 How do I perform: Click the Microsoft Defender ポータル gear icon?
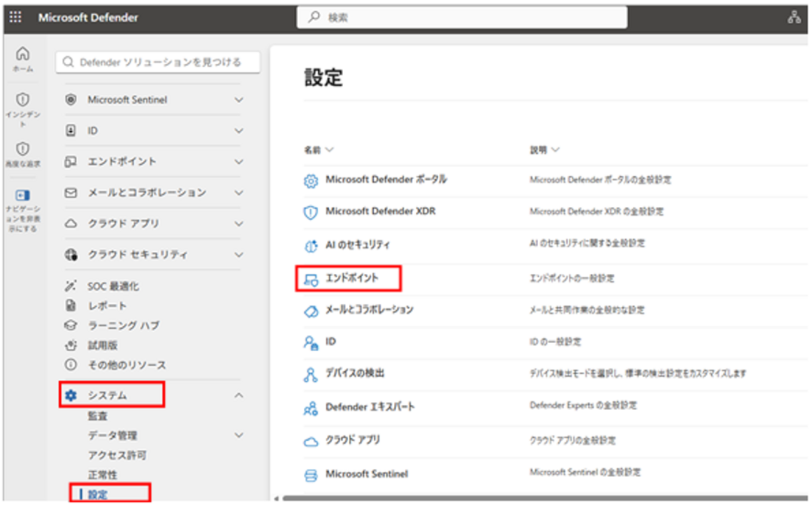coord(311,181)
